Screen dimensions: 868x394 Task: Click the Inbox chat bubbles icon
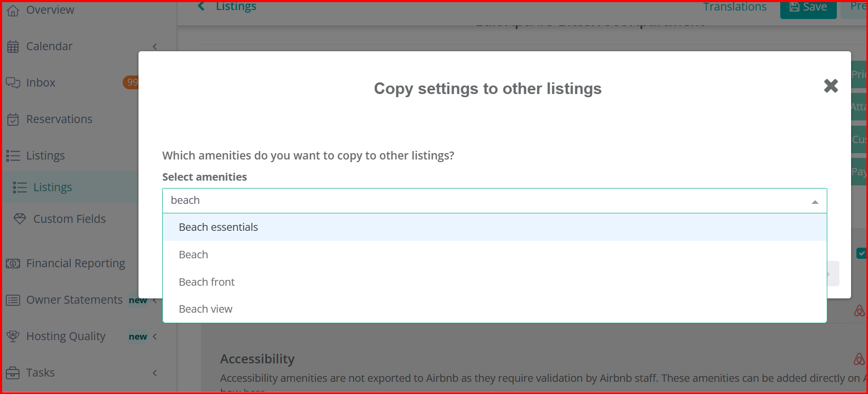tap(13, 83)
